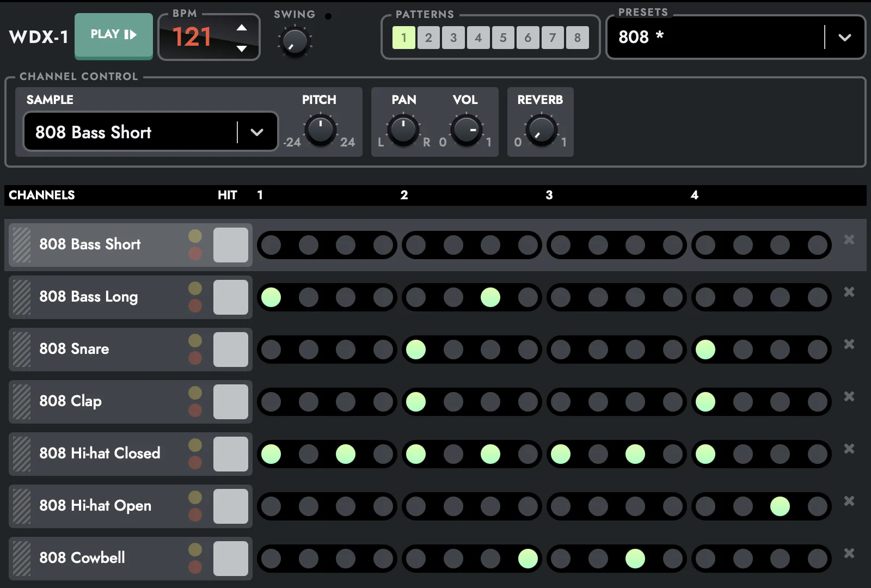Delete the 808 Hi-hat Open channel
Viewport: 871px width, 588px height.
click(849, 501)
